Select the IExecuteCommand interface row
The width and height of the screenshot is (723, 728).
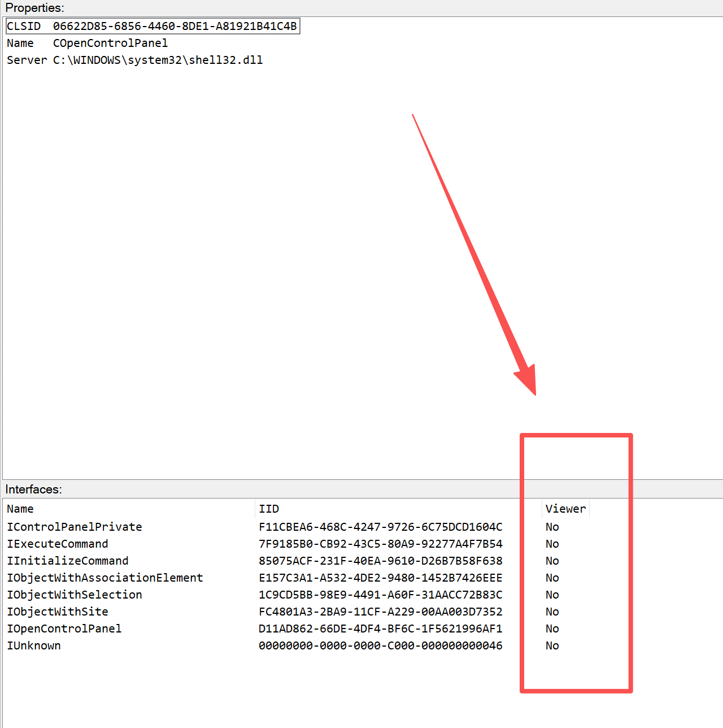coord(58,544)
